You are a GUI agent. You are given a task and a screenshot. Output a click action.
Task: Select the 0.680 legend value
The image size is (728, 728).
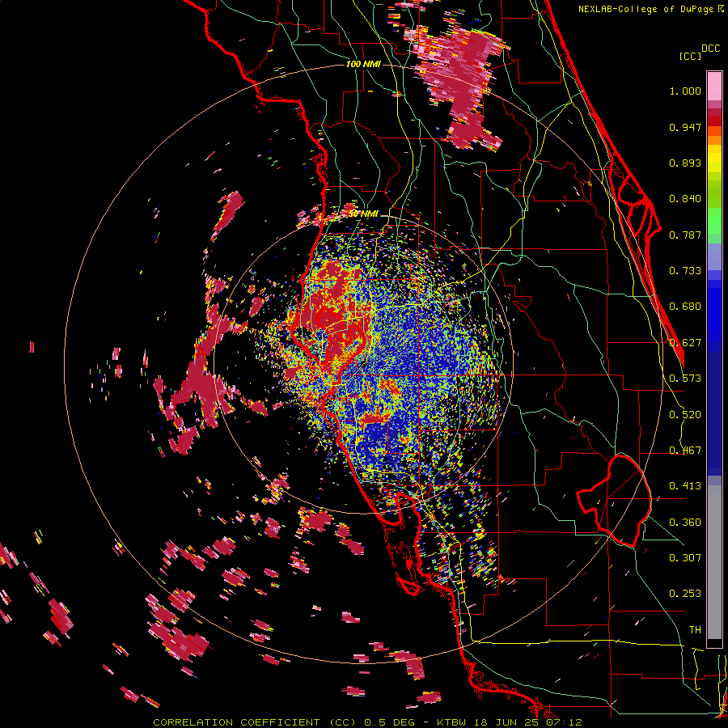pos(685,307)
